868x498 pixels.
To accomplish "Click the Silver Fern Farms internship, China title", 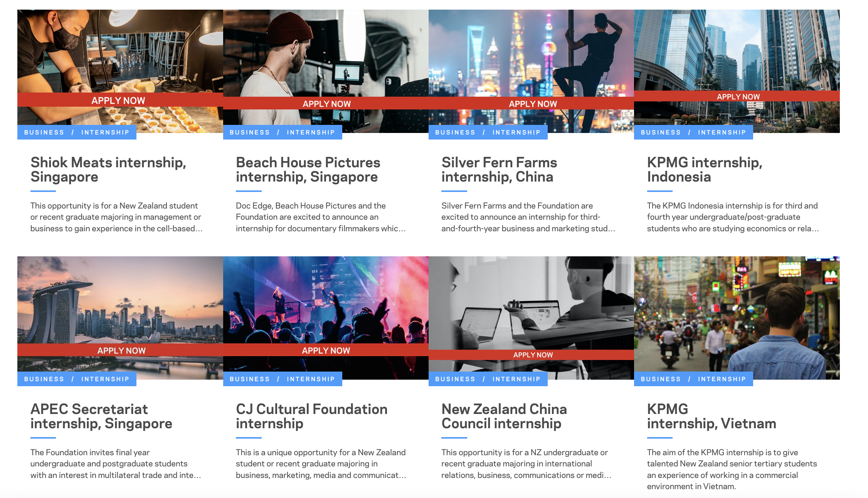I will click(499, 170).
